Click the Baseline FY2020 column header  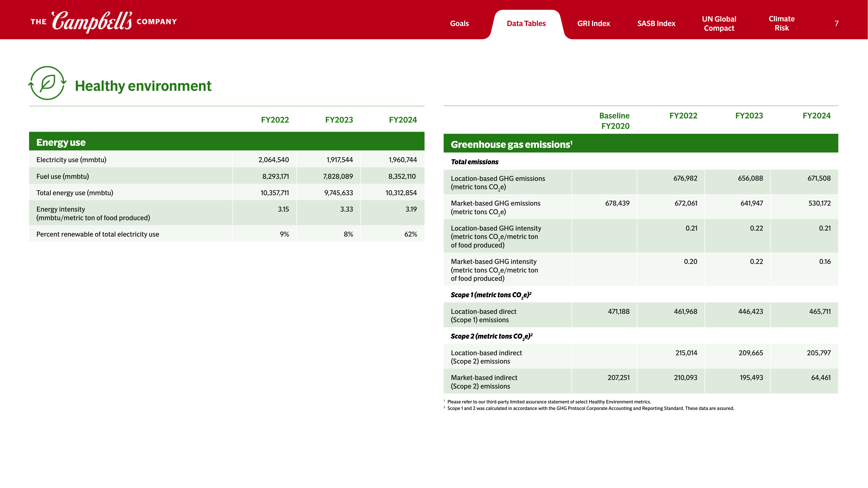tap(614, 121)
